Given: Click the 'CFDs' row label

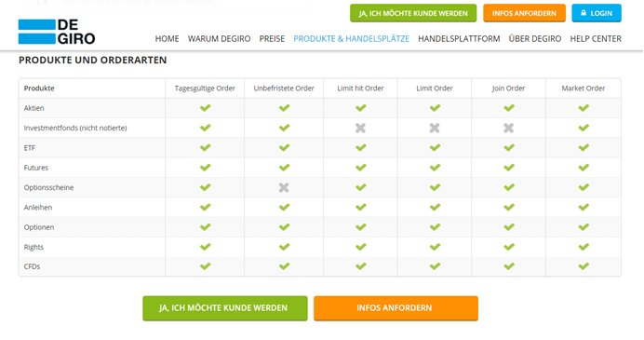Looking at the screenshot, I should tap(32, 266).
